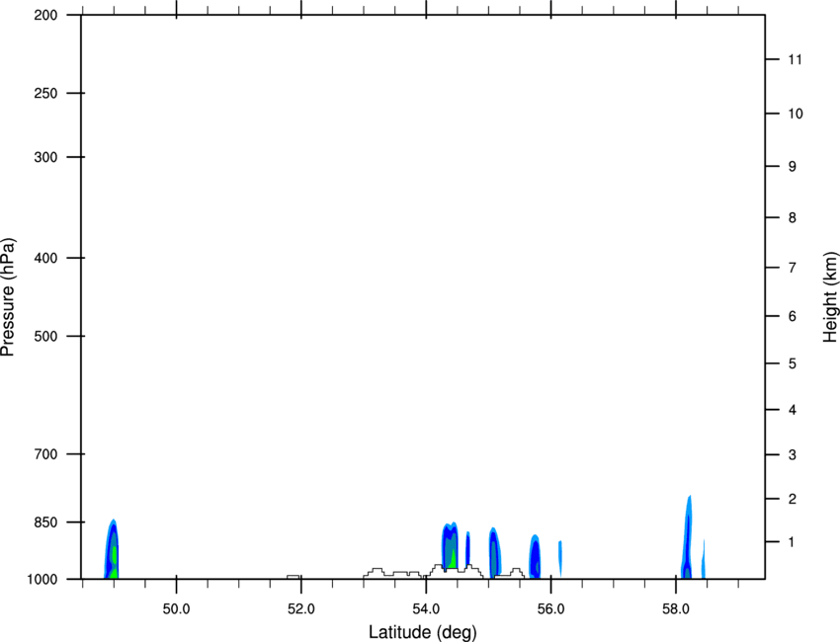The image size is (840, 642).
Task: Click the 50.0 latitude tick label
Action: pyautogui.click(x=176, y=609)
